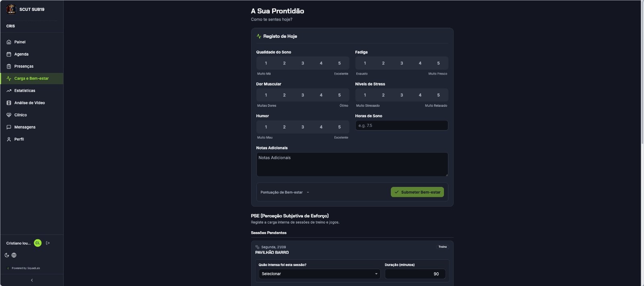This screenshot has height=286, width=644.
Task: Click the Agenda calendar icon
Action: pos(9,54)
